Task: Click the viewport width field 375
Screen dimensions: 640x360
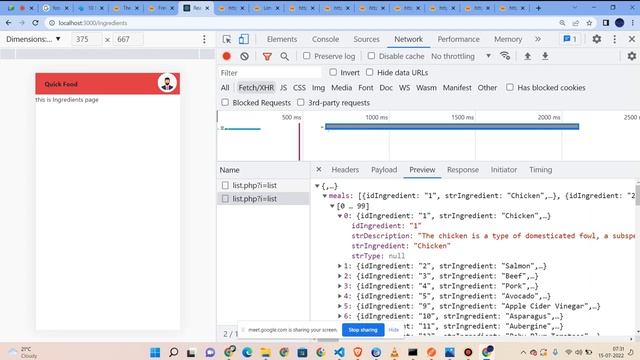Action: tap(86, 39)
